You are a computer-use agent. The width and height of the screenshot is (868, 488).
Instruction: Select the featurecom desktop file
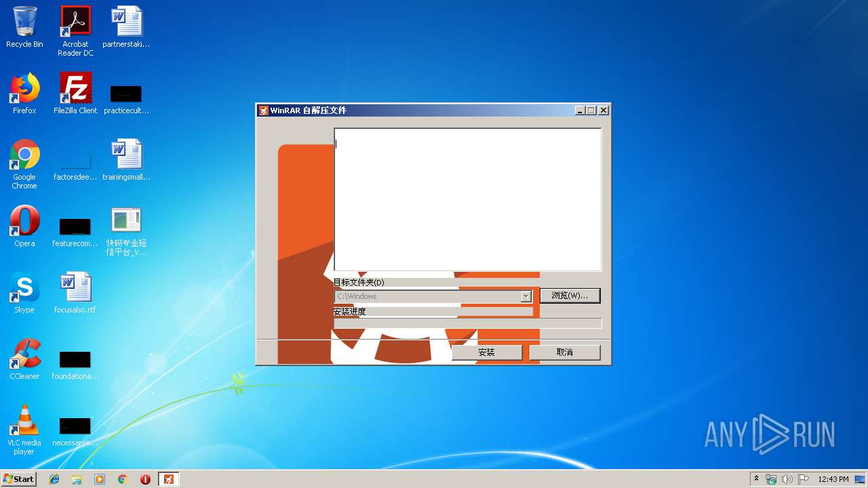pyautogui.click(x=75, y=232)
